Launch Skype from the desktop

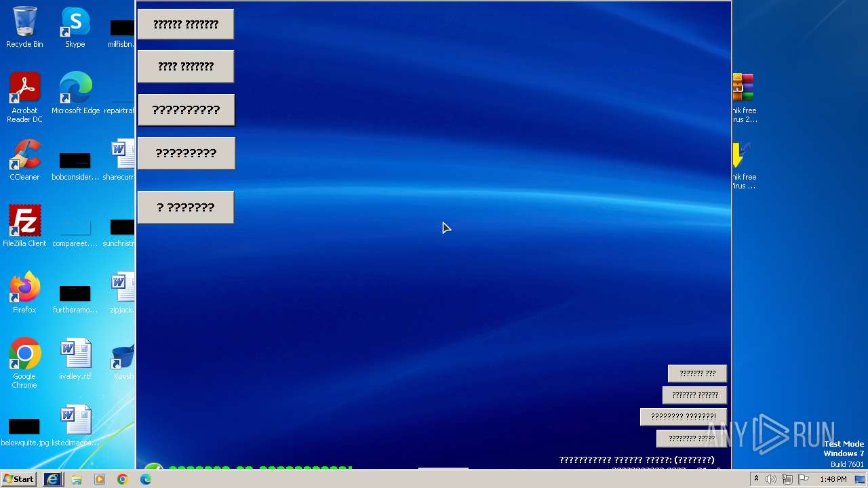point(75,27)
